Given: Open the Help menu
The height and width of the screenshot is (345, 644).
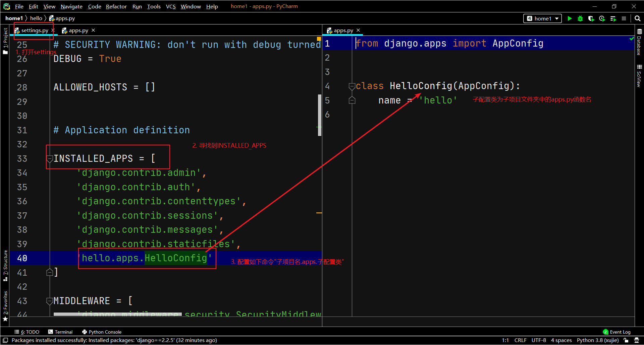Looking at the screenshot, I should (x=212, y=6).
